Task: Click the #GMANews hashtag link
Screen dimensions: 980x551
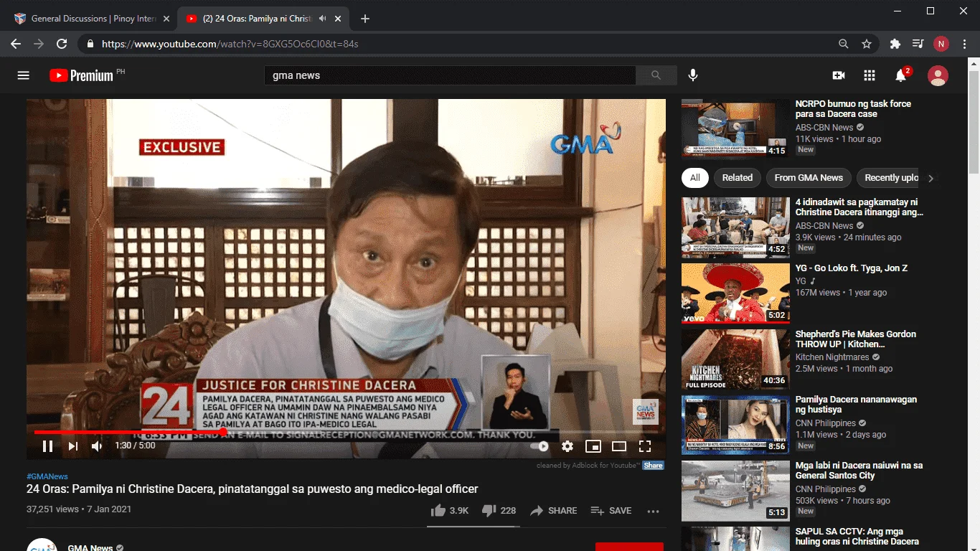Action: [x=47, y=476]
